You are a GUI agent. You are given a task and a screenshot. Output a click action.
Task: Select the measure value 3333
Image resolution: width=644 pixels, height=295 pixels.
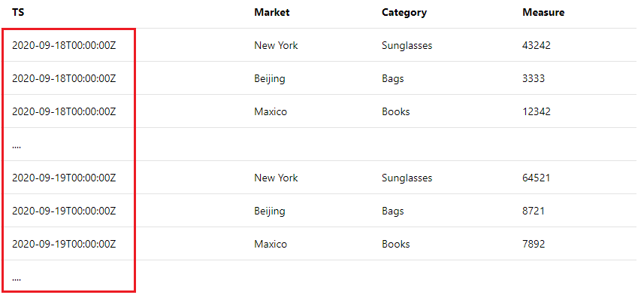tap(534, 78)
